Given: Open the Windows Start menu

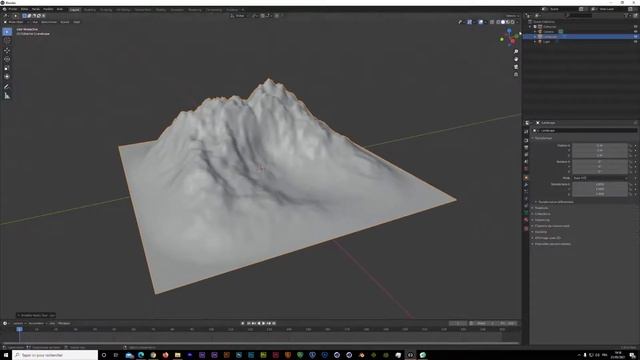Looking at the screenshot, I should [6, 355].
